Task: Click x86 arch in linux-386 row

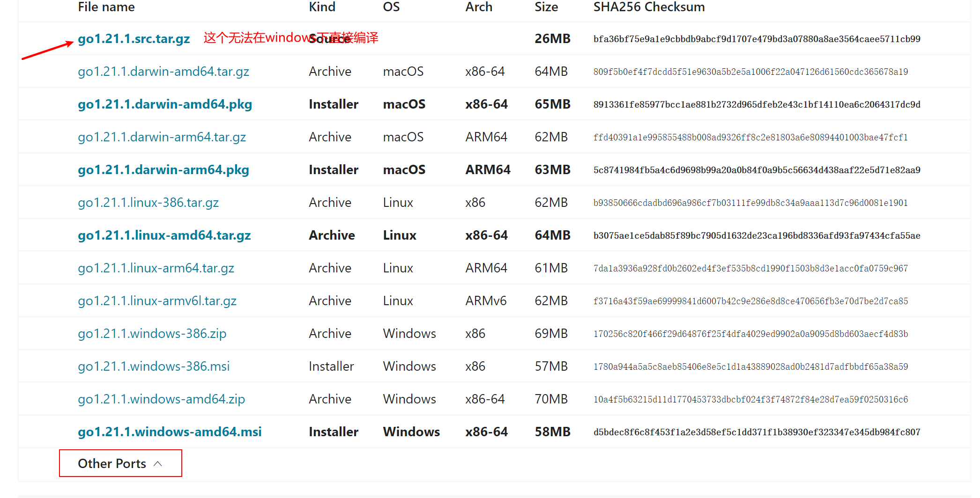Action: pyautogui.click(x=475, y=203)
